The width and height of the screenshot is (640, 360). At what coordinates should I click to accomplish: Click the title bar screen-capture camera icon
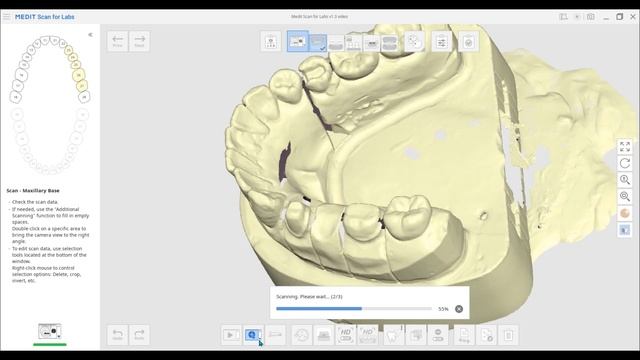click(x=591, y=17)
